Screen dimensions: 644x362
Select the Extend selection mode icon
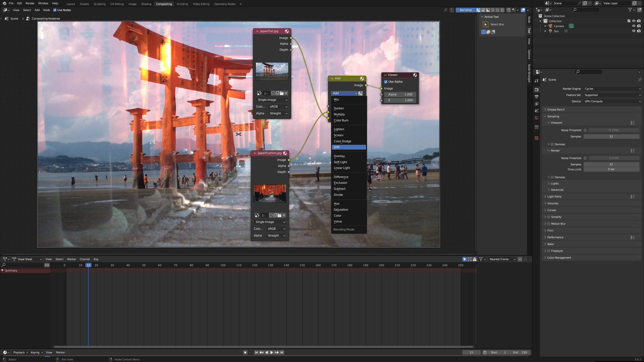(488, 32)
